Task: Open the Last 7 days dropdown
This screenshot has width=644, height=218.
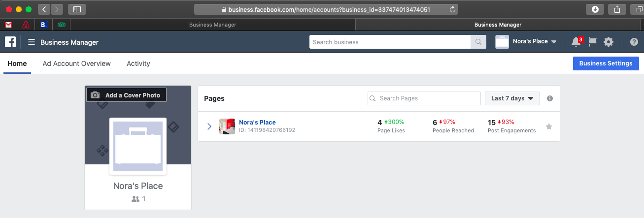Action: tap(512, 98)
